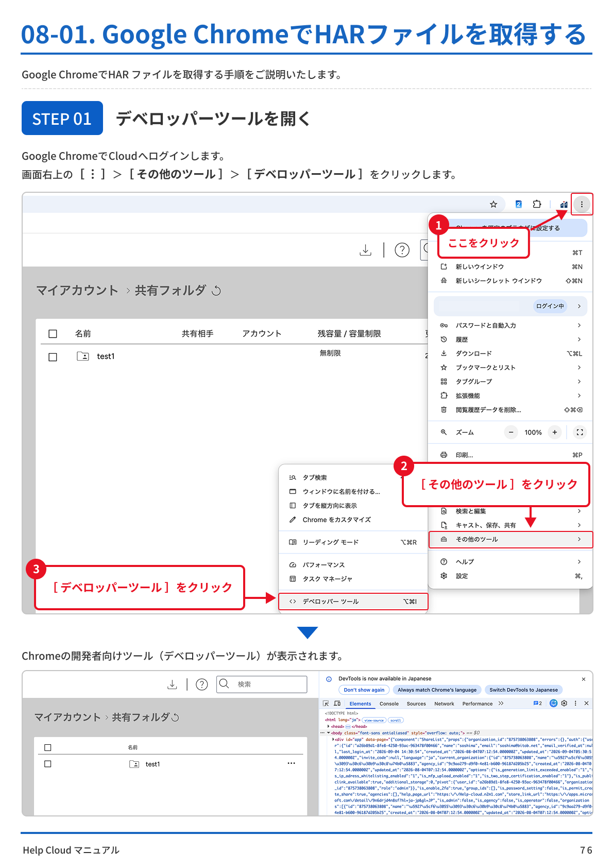Click the incognito icon beside 新しいシークレット ウインドウ
This screenshot has height=868, width=613.
tap(444, 280)
